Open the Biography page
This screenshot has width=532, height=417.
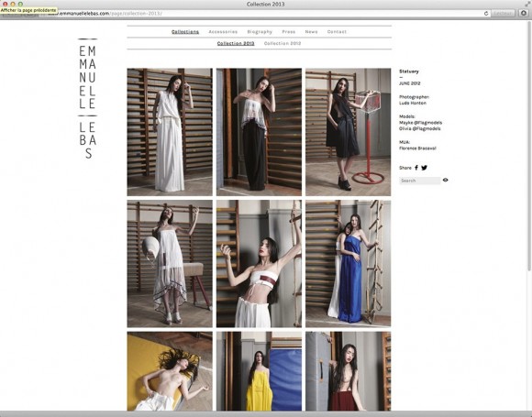(x=260, y=31)
